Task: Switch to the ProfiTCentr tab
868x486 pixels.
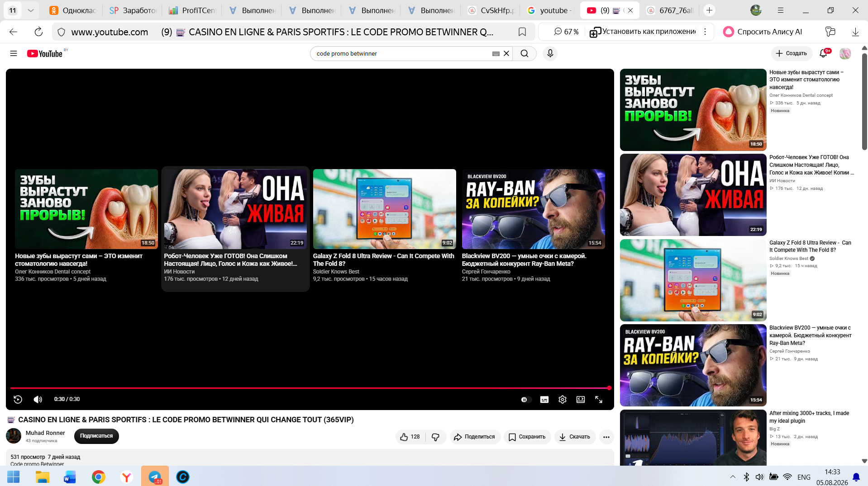Action: click(193, 10)
